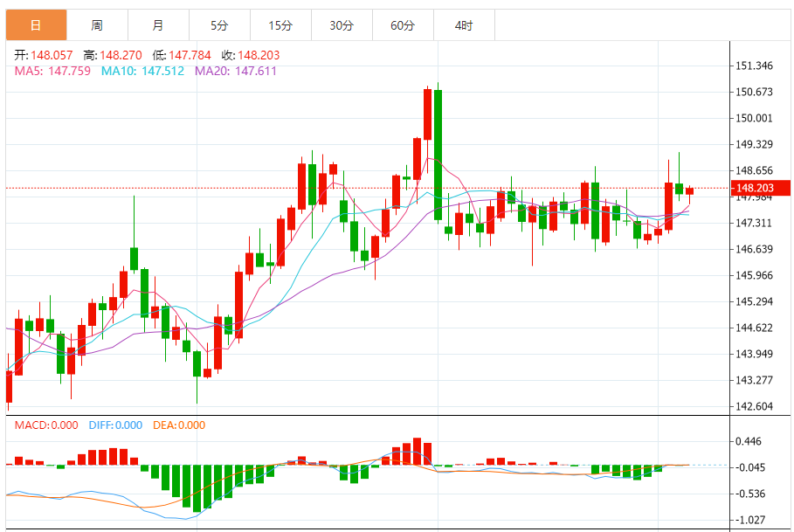Open the 4时 timeframe tab
This screenshot has width=794, height=532.
(464, 24)
